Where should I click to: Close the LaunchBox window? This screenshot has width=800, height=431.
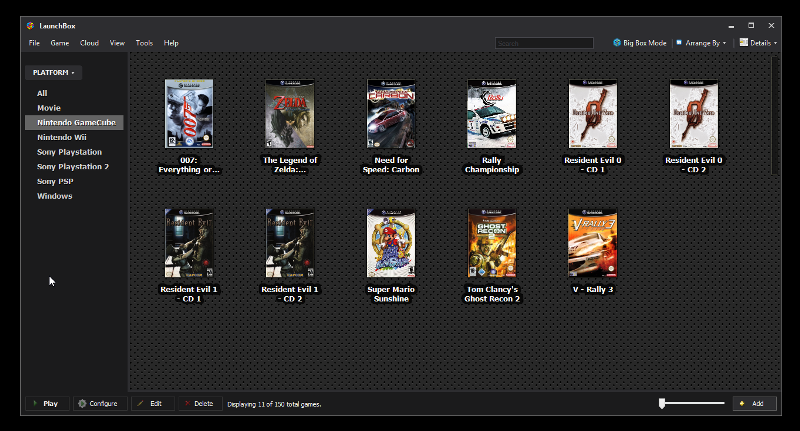[771, 26]
